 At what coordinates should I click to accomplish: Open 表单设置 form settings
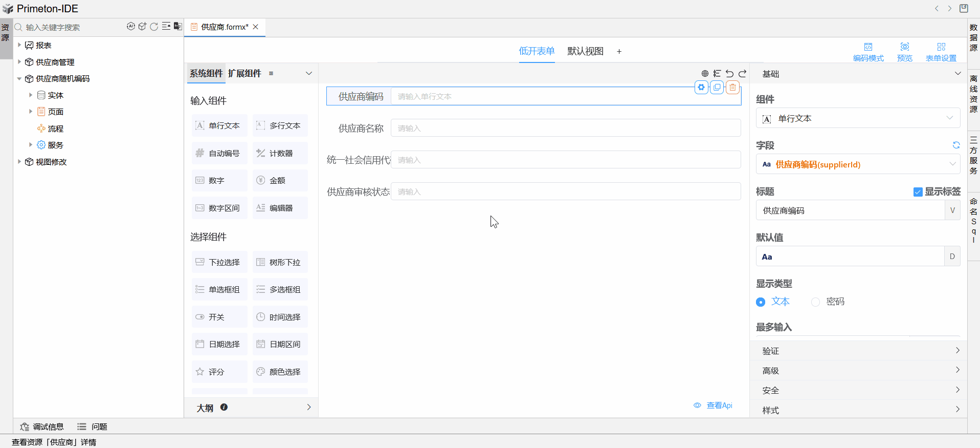(941, 52)
